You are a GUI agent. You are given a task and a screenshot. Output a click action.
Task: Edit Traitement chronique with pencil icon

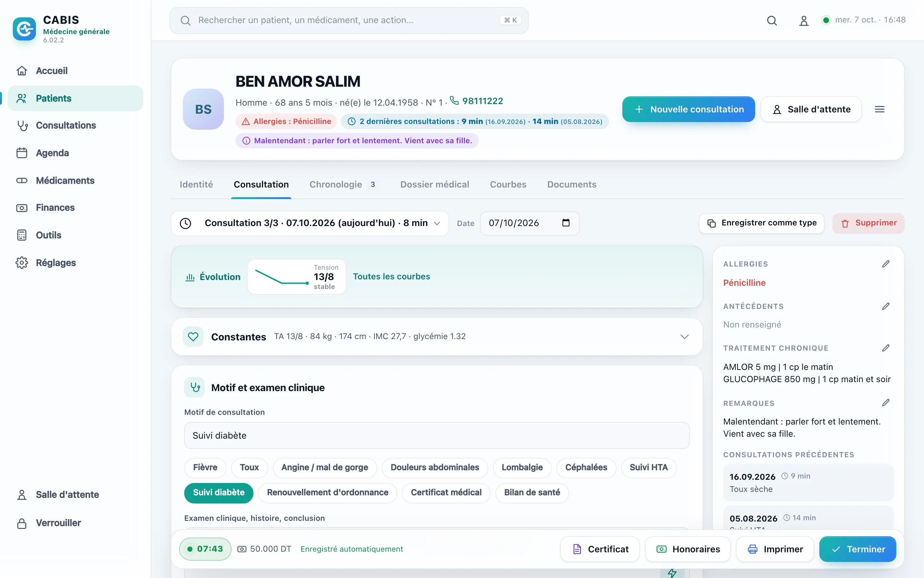point(886,348)
